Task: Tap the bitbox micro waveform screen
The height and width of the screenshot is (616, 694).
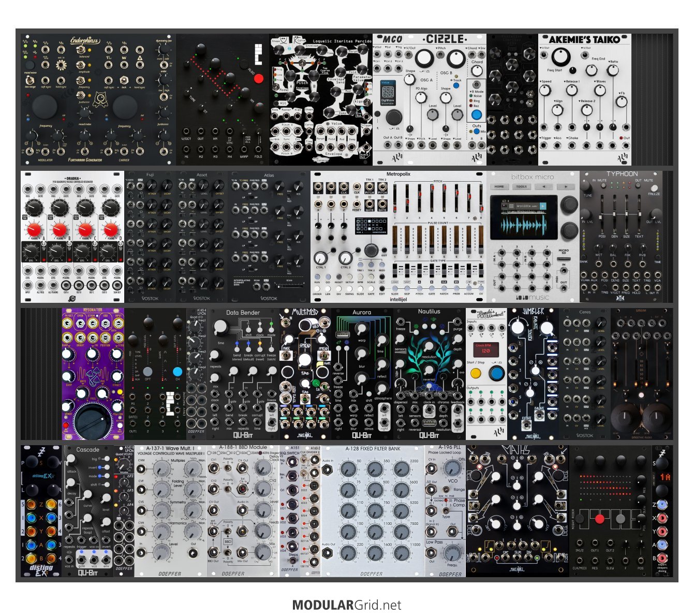Action: point(525,218)
